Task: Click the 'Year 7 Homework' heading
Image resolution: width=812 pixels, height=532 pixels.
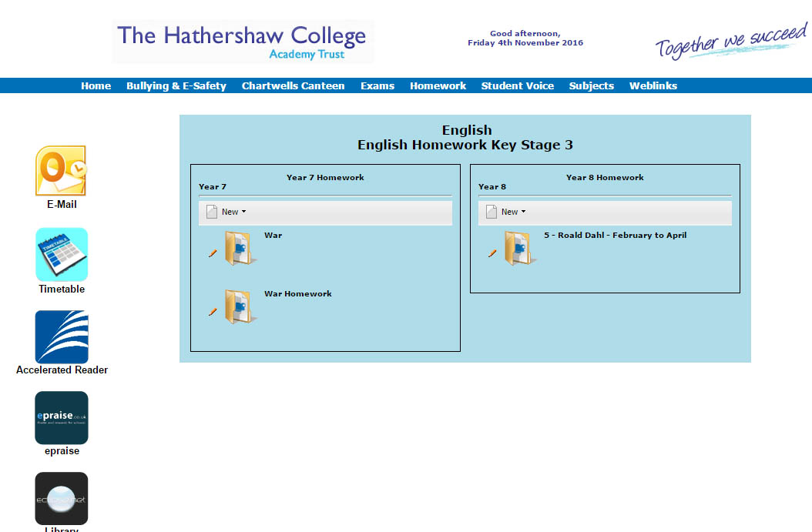Action: pos(325,178)
